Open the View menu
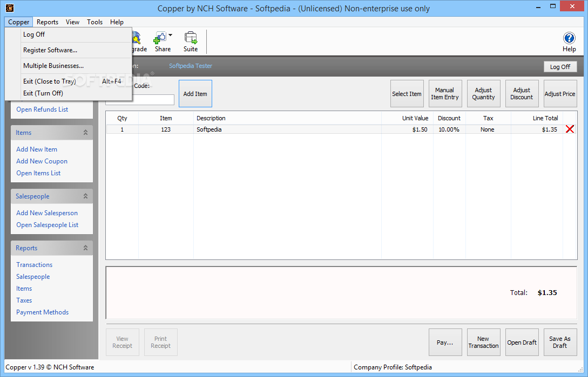 tap(72, 22)
